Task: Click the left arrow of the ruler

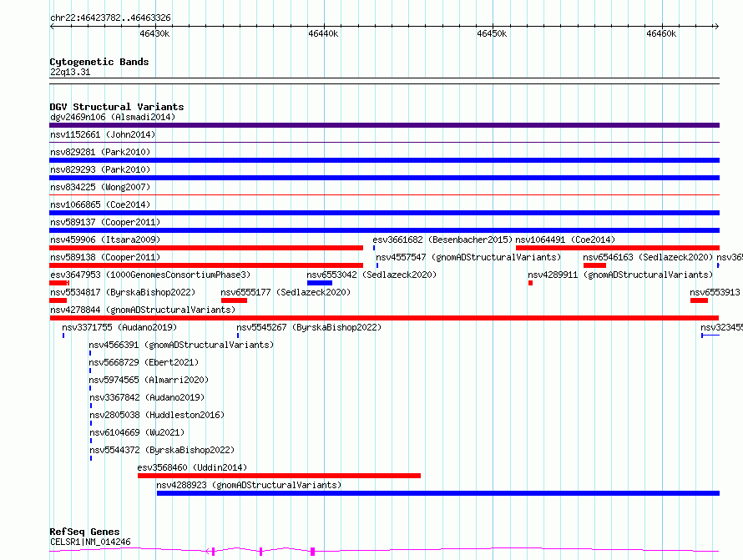Action: [x=52, y=27]
